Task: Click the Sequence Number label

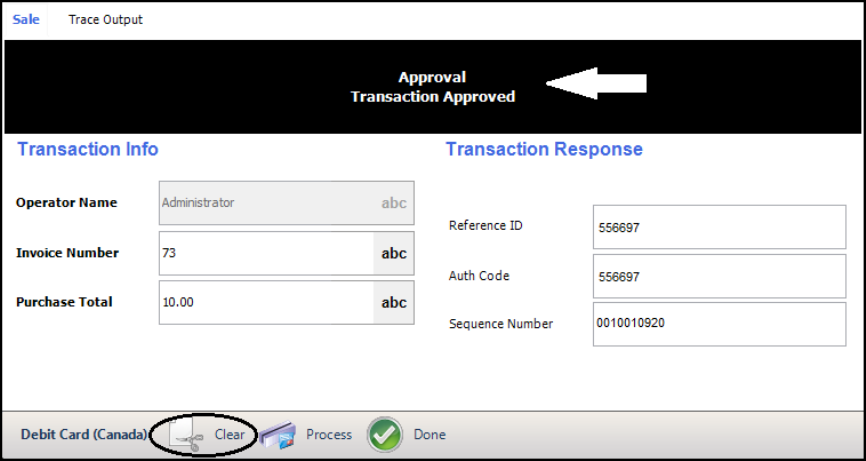Action: point(501,324)
